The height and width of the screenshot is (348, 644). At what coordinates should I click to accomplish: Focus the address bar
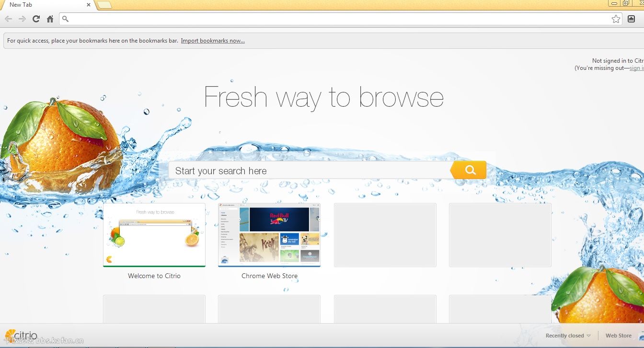click(x=335, y=19)
